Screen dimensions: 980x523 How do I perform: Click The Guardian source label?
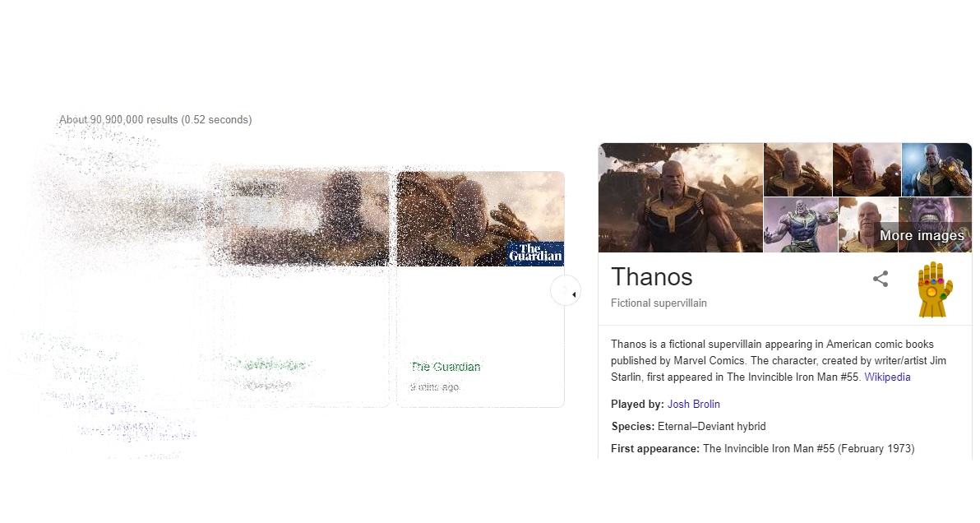(446, 367)
